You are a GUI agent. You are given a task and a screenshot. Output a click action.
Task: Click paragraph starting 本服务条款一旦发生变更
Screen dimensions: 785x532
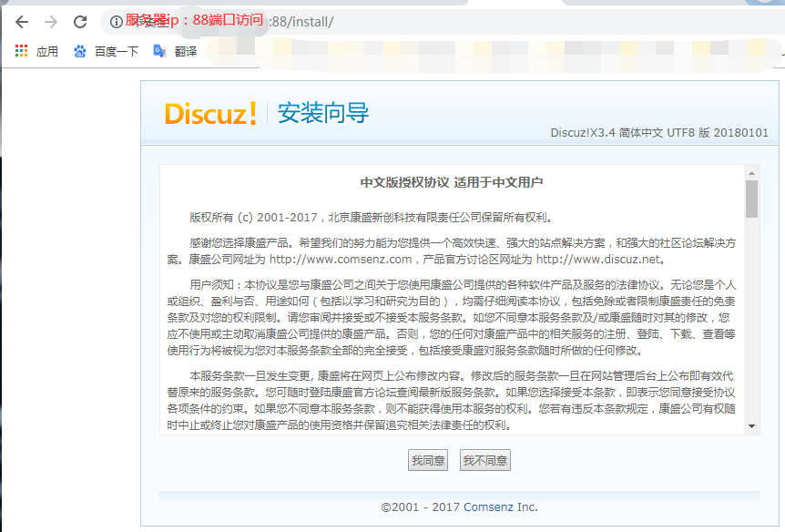(451, 400)
